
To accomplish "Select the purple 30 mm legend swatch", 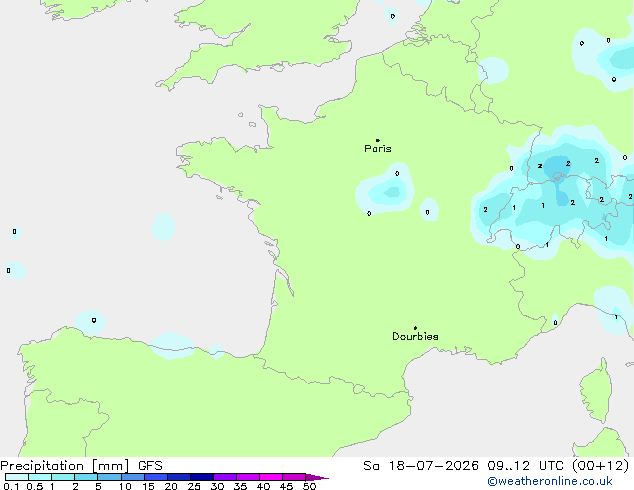I will (x=225, y=477).
